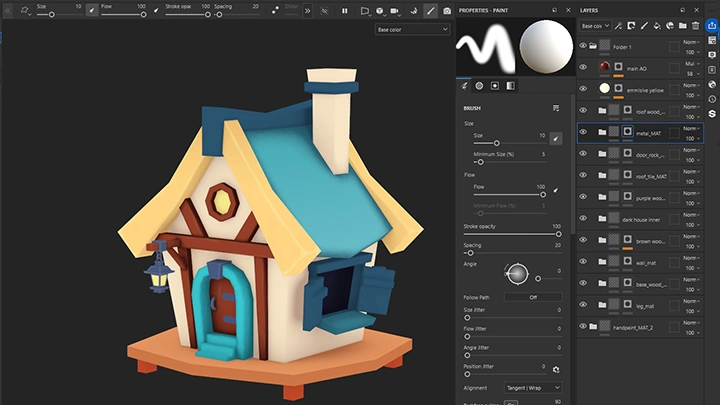
Task: Toggle visibility of wall_mat layer
Action: pos(584,262)
